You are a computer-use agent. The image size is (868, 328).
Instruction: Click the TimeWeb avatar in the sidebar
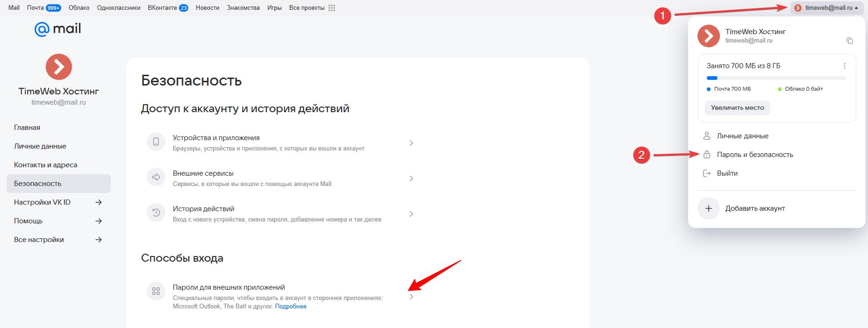pos(59,67)
